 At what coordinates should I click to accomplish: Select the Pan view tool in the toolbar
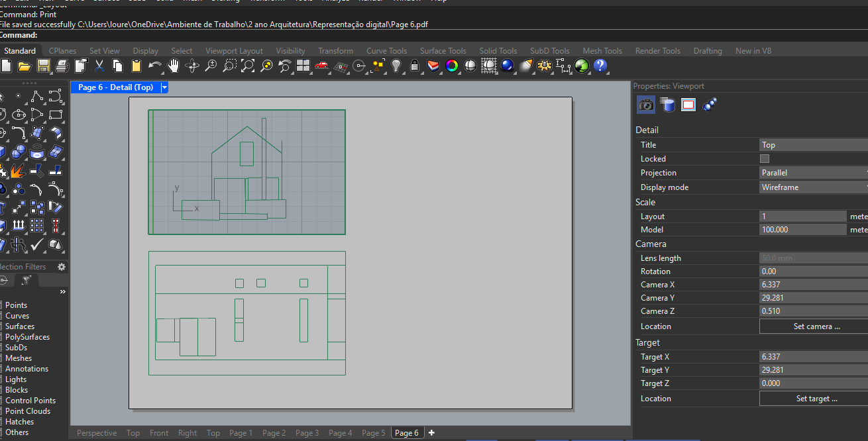click(x=174, y=66)
